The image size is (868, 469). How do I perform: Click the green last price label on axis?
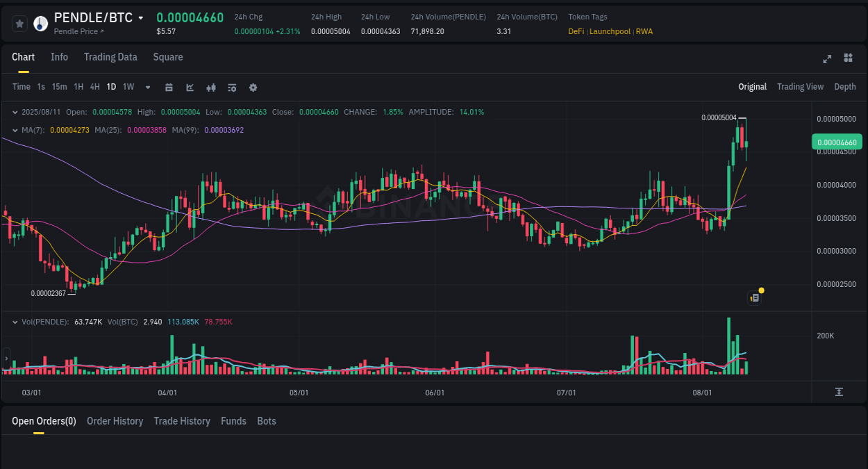coord(837,141)
